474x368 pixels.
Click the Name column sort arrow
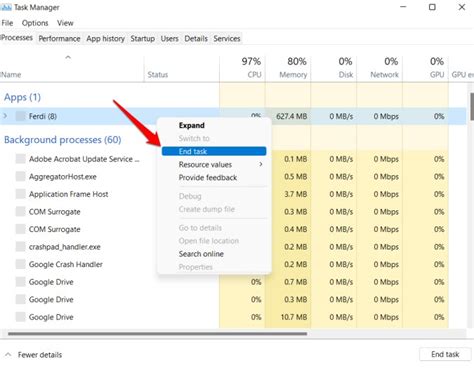click(68, 57)
